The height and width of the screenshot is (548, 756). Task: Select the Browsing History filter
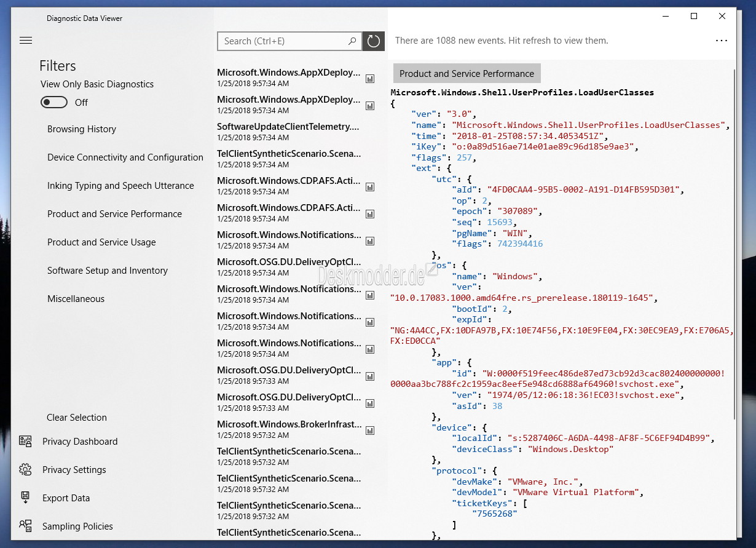(82, 129)
